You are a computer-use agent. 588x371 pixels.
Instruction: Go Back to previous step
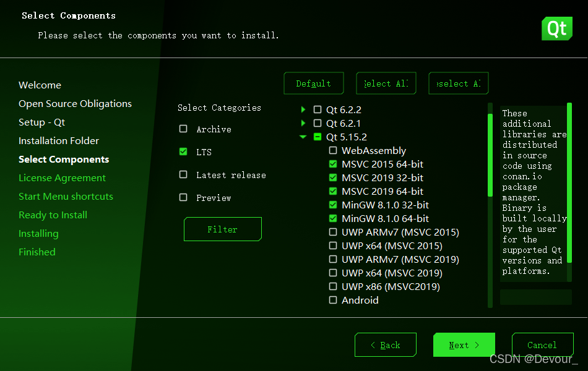click(x=386, y=345)
